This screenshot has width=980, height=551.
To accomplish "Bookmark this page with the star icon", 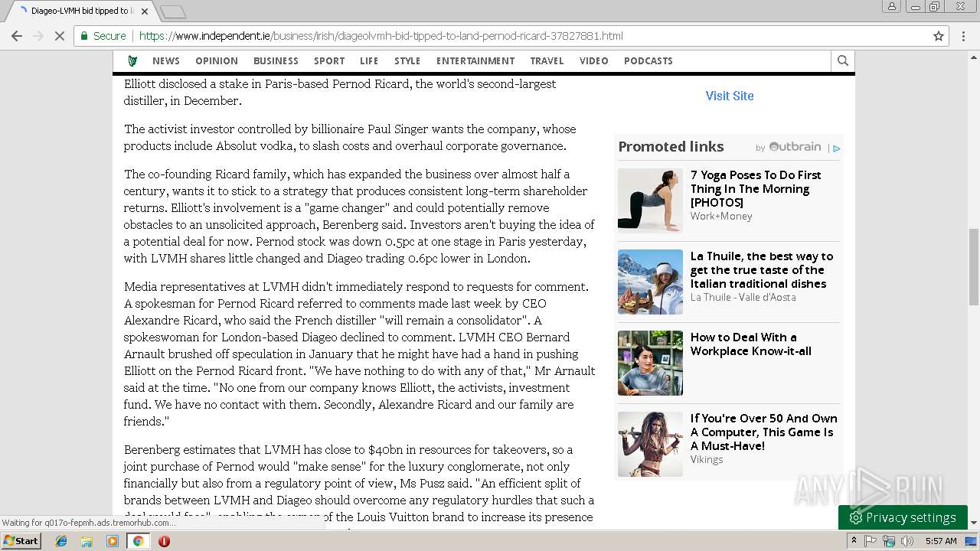I will point(939,36).
